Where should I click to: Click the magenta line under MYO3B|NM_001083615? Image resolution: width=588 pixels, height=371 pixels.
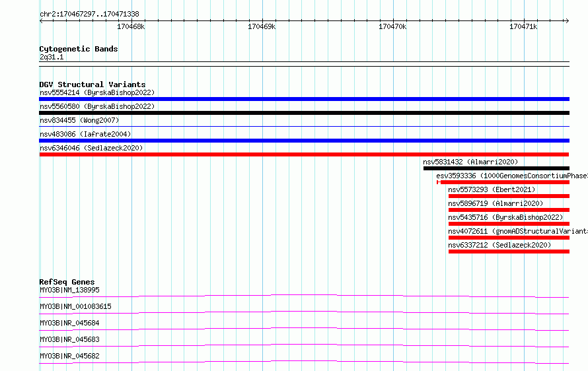click(x=304, y=312)
